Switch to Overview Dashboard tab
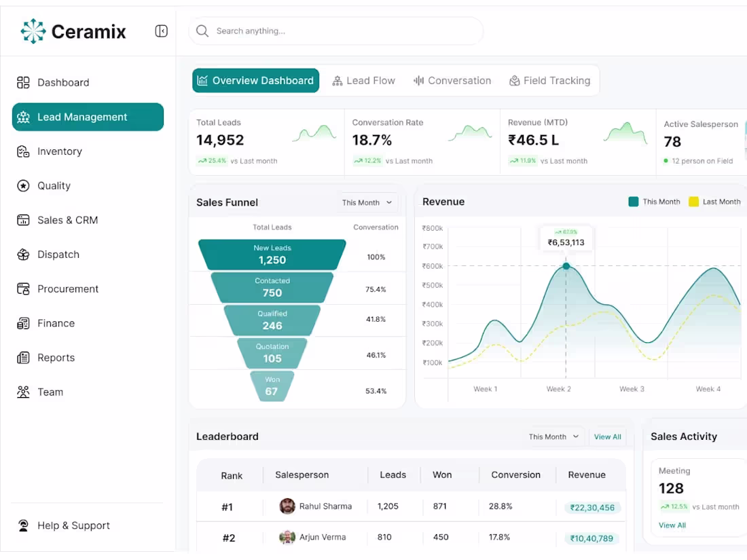The height and width of the screenshot is (560, 747). (256, 81)
